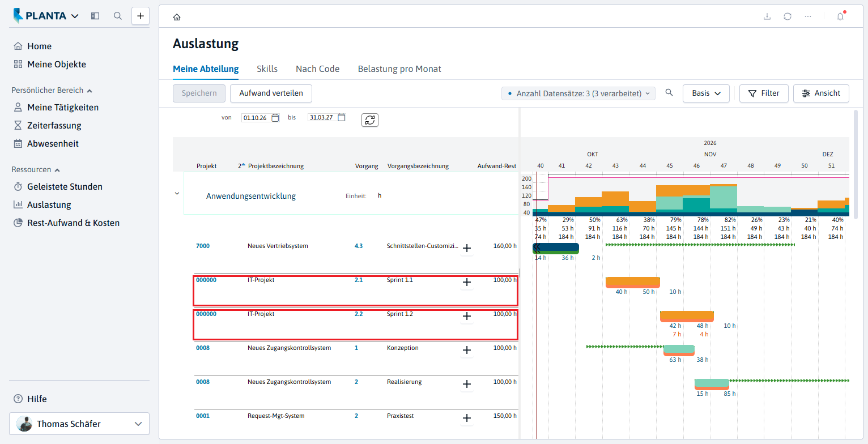Click the plus icon in the Sprint 1.1 row
Screen dimensions: 868x444
pyautogui.click(x=467, y=282)
